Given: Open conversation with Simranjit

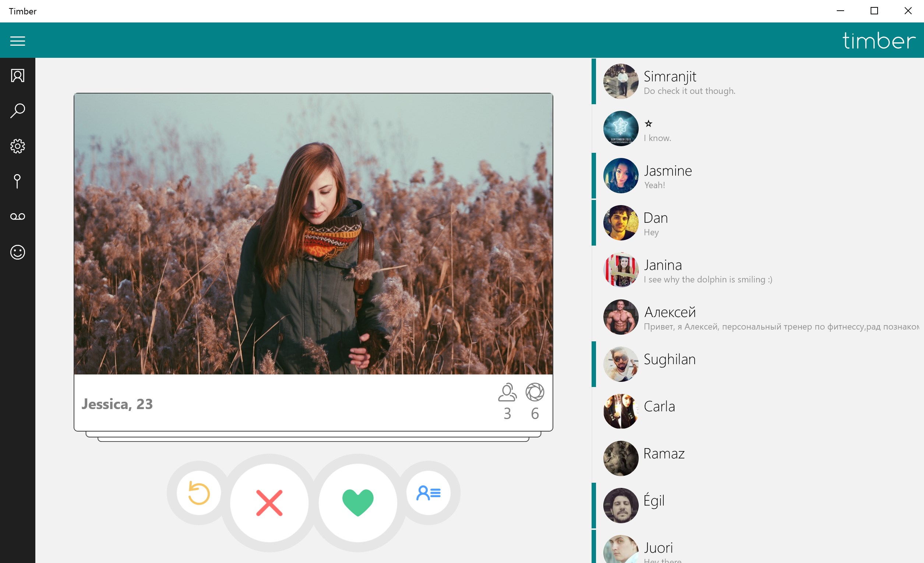Looking at the screenshot, I should [x=689, y=82].
